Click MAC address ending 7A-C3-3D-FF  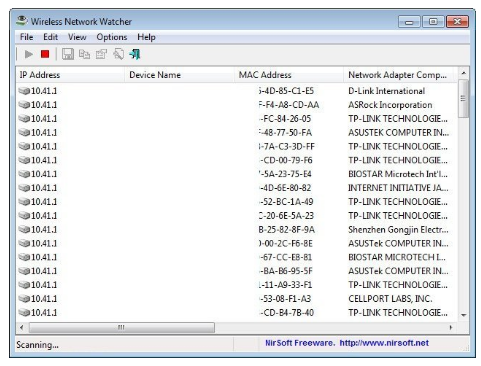click(287, 146)
